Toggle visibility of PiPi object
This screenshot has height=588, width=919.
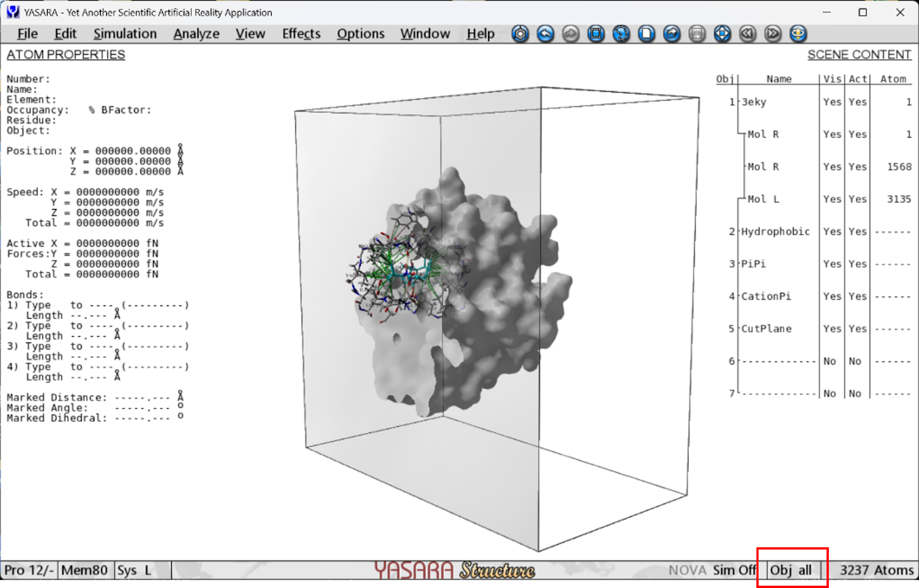tap(832, 264)
